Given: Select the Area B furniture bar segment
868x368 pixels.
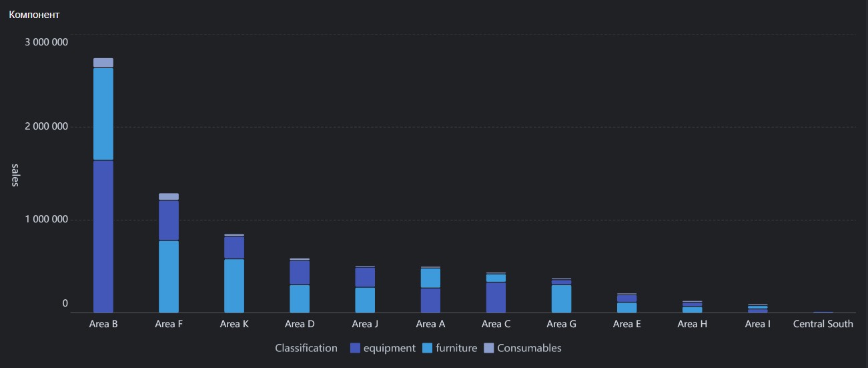Looking at the screenshot, I should click(103, 114).
